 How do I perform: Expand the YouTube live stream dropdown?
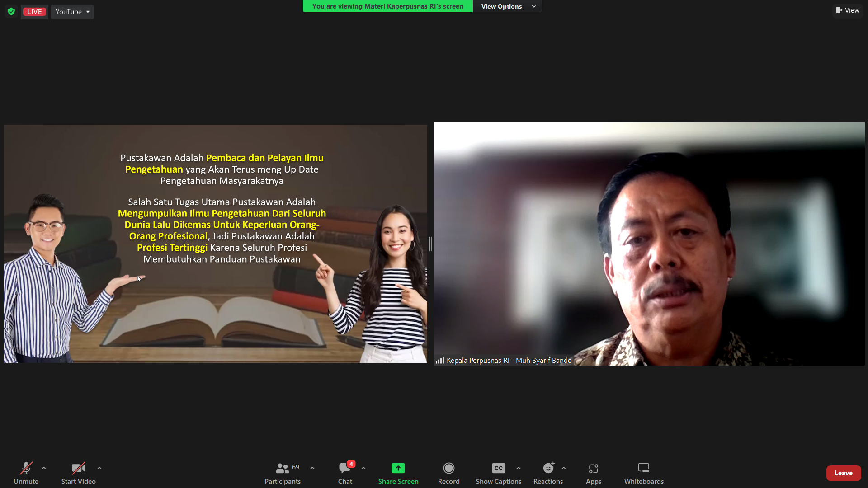point(72,12)
